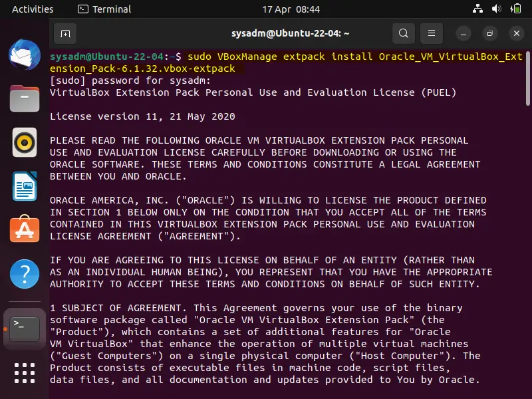Click the 'sysadm@Ubuntu-22-04' shell prompt

click(107, 57)
